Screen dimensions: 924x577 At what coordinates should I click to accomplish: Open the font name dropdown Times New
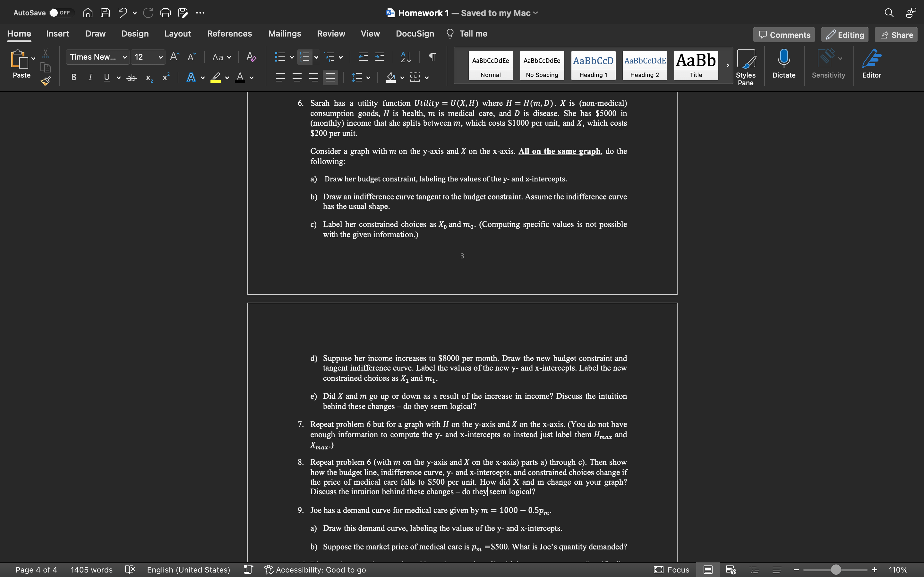coord(98,57)
